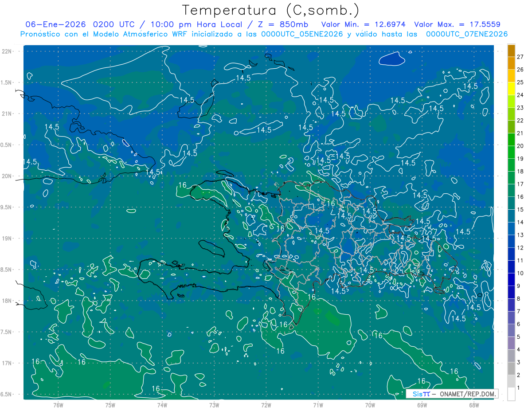
Task: Select the pressure level "Z = 850mb"
Action: (282, 24)
